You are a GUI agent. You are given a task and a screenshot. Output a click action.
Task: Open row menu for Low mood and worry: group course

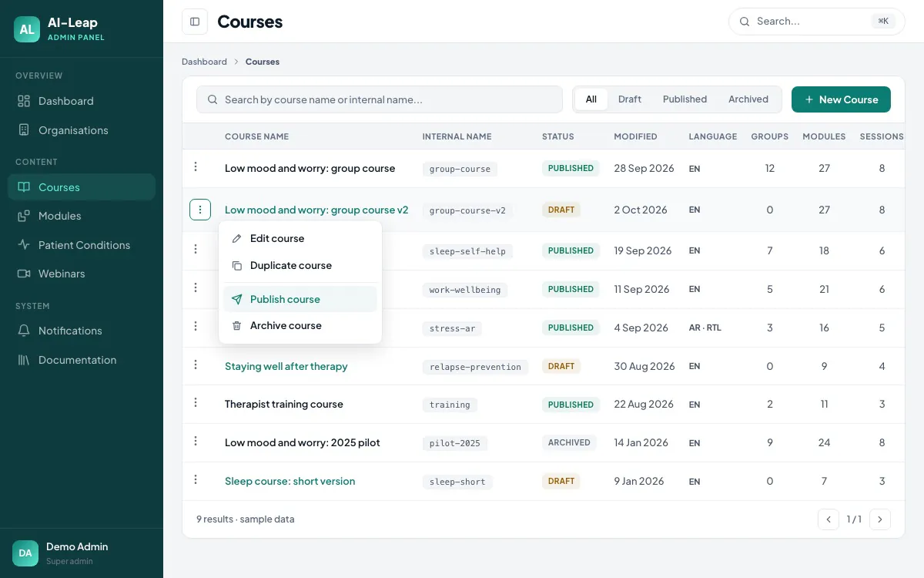[196, 167]
